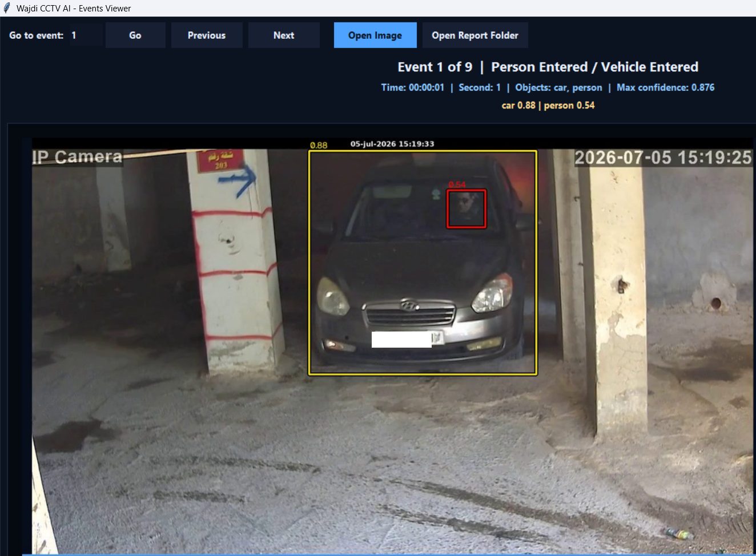Go to the Previous event
Image resolution: width=756 pixels, height=556 pixels.
(207, 35)
